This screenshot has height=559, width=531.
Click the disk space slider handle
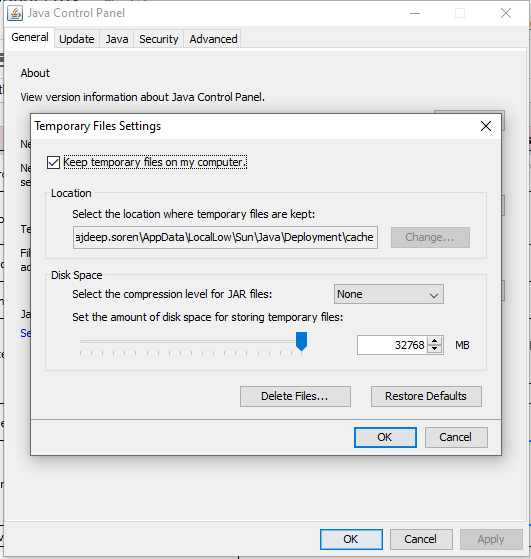coord(301,341)
